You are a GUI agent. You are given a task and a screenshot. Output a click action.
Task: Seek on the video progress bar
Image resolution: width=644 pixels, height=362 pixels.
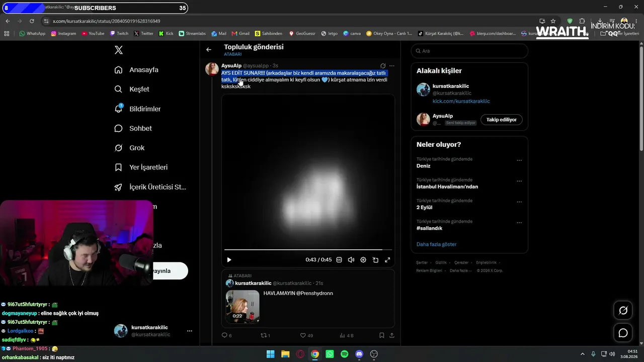pos(308,249)
